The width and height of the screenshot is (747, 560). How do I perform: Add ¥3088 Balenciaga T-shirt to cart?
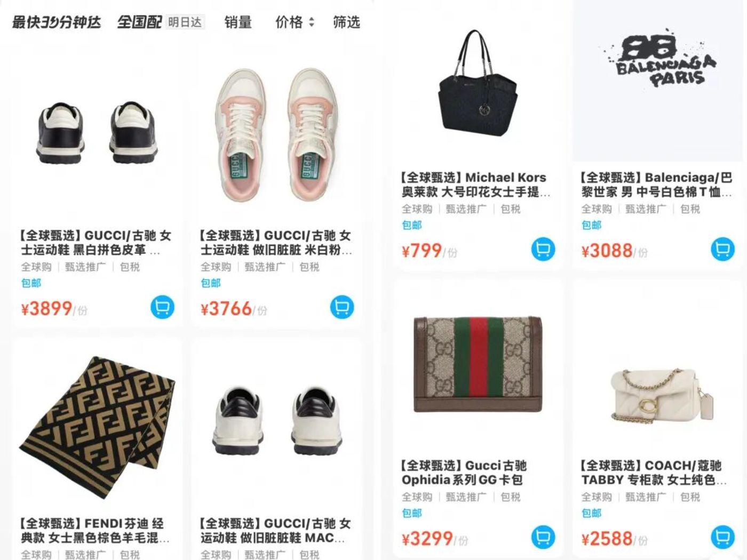pos(722,249)
